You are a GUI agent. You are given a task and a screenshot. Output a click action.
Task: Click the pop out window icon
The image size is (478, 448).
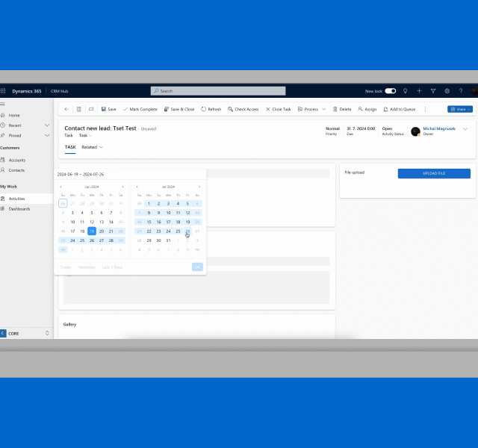point(91,109)
